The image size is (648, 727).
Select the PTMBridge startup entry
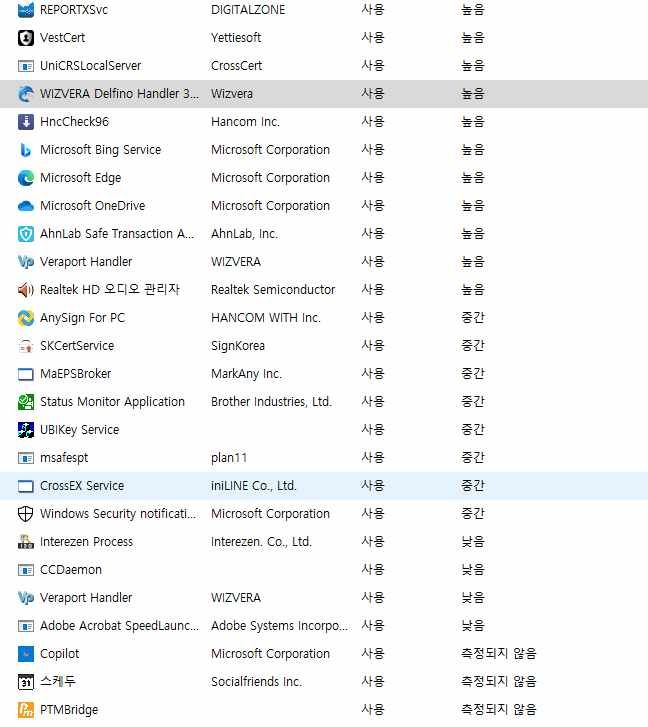coord(69,710)
